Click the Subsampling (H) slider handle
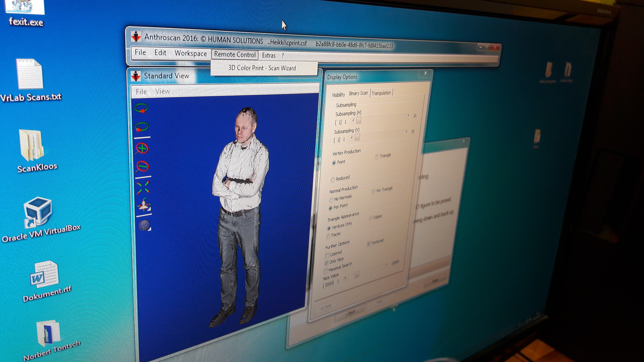The width and height of the screenshot is (644, 362). 359,120
